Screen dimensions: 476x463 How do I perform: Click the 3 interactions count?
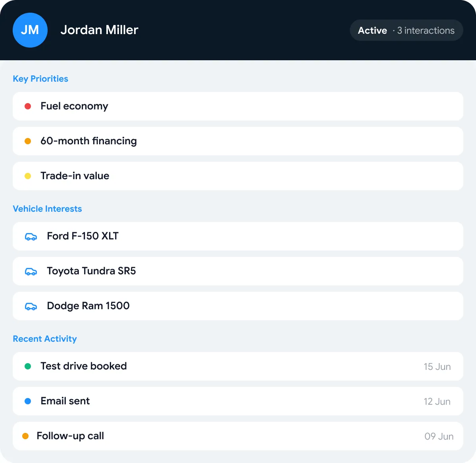[426, 31]
